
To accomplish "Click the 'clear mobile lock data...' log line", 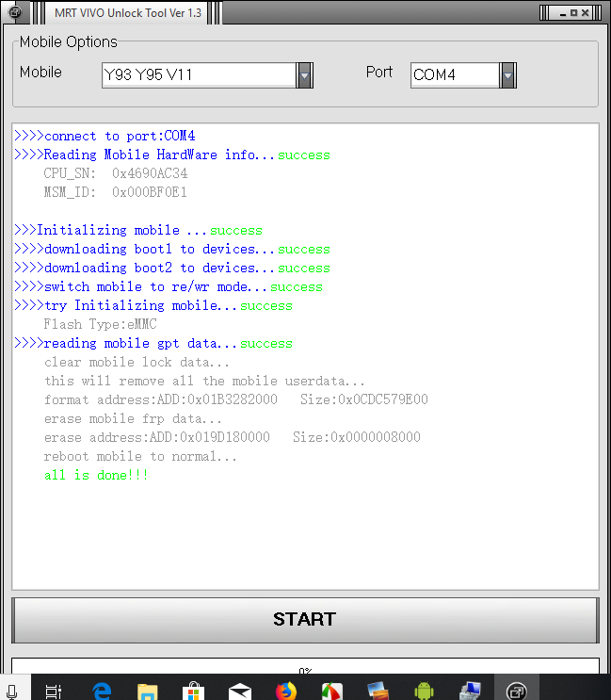I will click(x=137, y=362).
